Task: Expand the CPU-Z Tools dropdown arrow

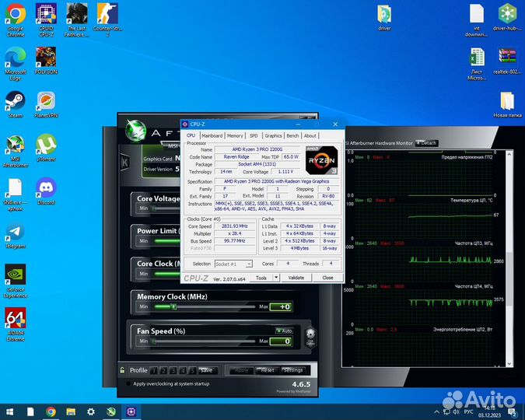Action: coord(276,278)
